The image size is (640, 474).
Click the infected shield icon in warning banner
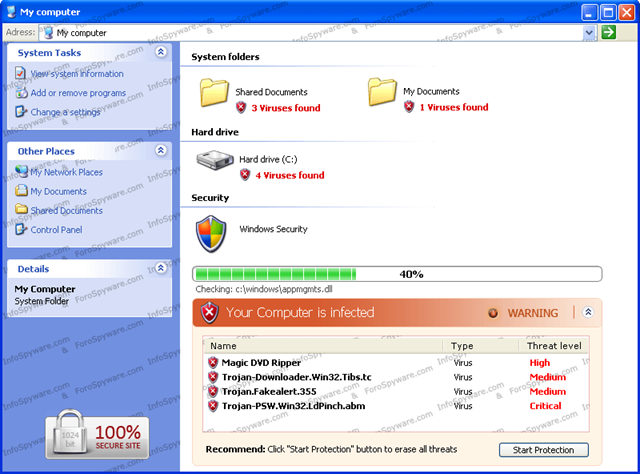coord(210,313)
